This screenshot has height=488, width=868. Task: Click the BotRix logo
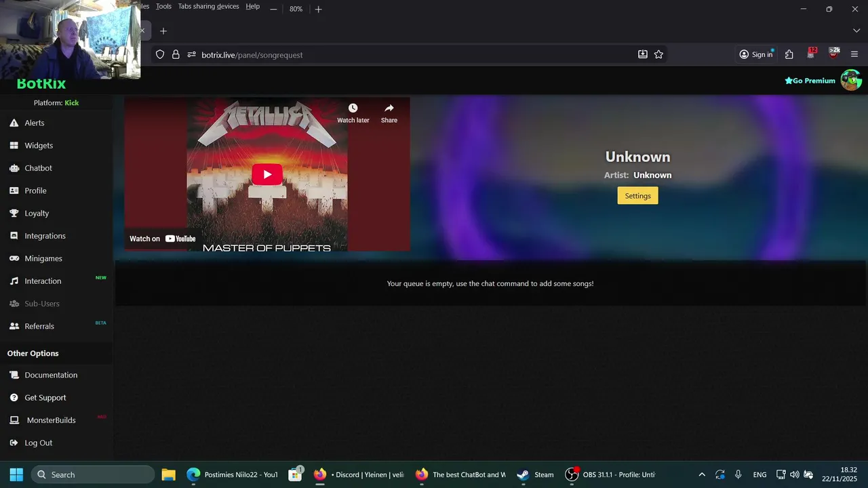tap(41, 84)
